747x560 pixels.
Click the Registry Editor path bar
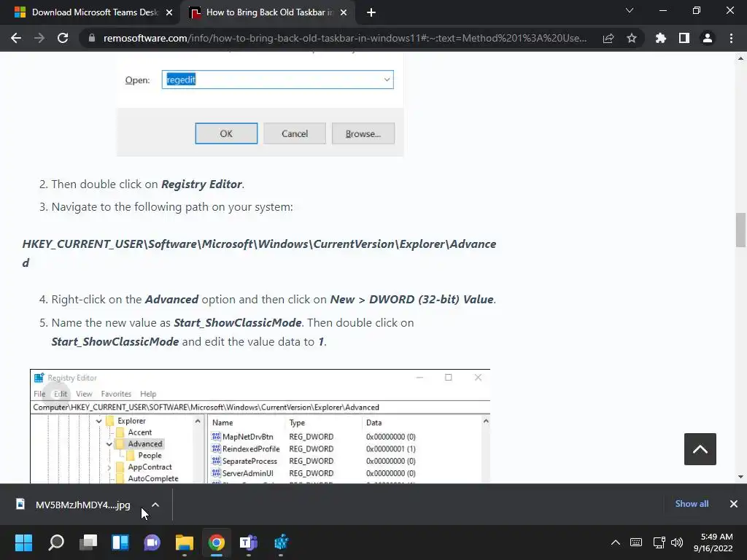pos(260,407)
